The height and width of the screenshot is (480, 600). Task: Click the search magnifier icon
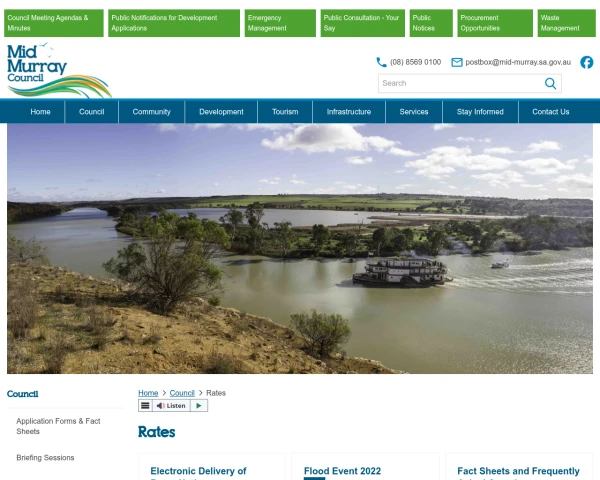[550, 83]
